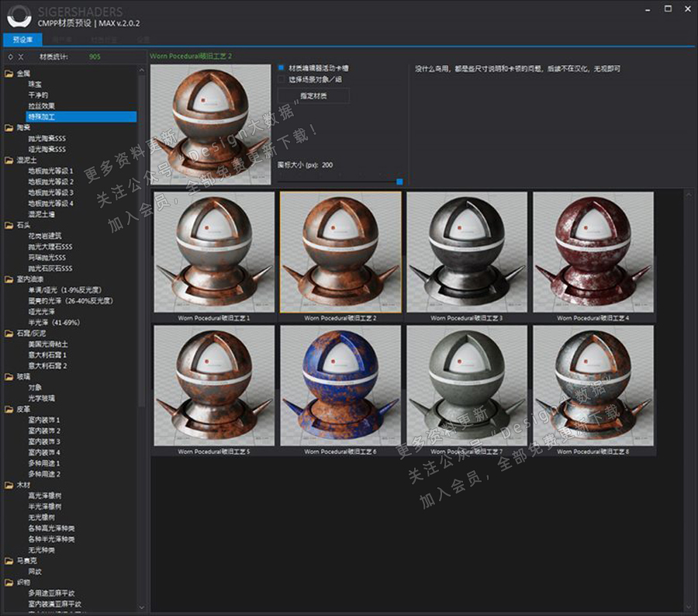Image resolution: width=698 pixels, height=616 pixels.
Task: Click the 陶瓷 folder icon
Action: click(9, 127)
